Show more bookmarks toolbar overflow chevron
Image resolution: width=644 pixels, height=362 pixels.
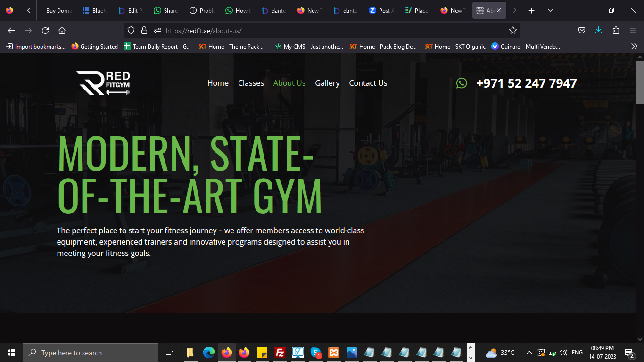634,46
